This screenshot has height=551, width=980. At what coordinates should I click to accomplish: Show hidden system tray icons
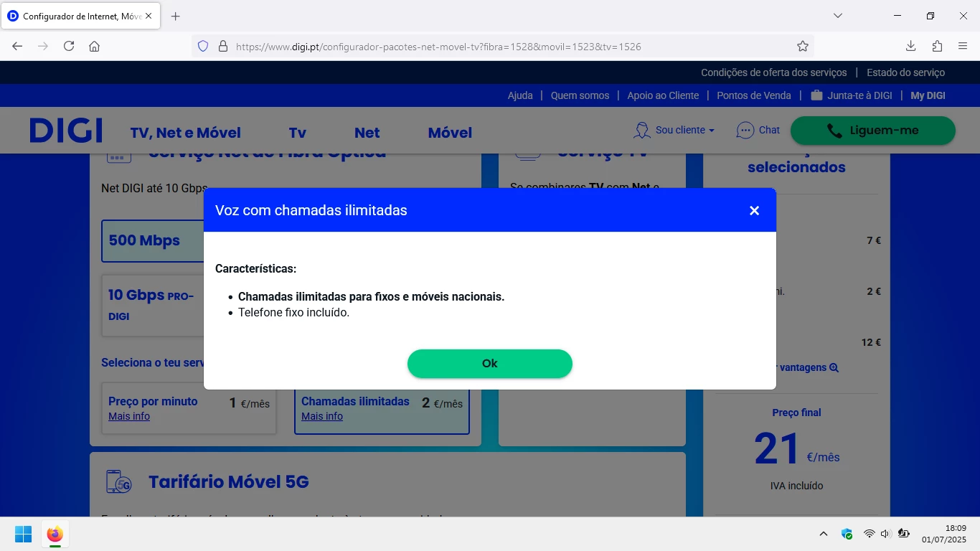[824, 534]
